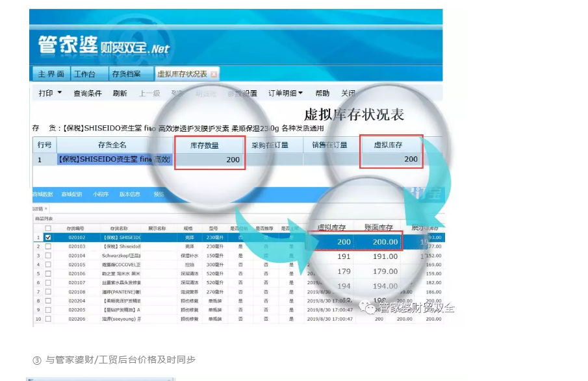Screen dimensions: 588x381
Task: Click the 查询条件 toolbar button
Action: tap(87, 93)
